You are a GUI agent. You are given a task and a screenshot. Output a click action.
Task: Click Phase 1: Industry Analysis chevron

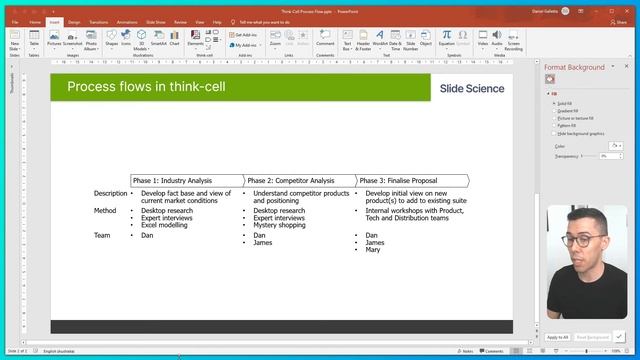187,181
